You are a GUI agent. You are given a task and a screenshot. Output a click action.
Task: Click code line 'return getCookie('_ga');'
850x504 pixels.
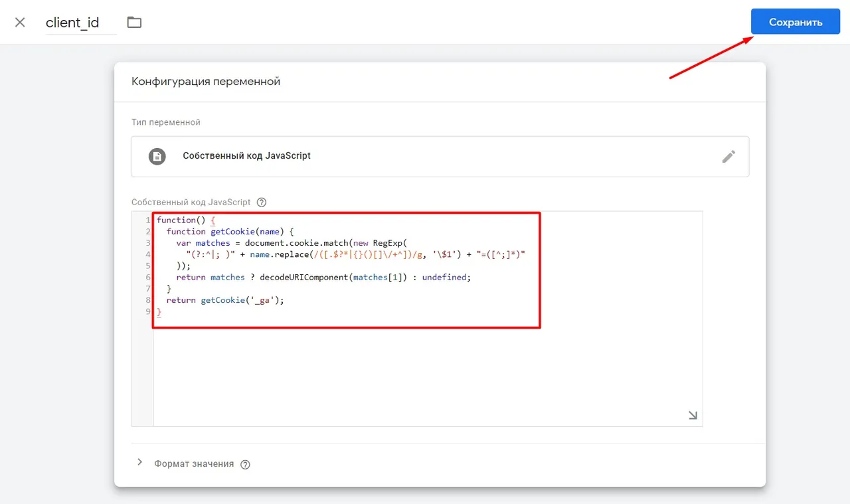[225, 300]
